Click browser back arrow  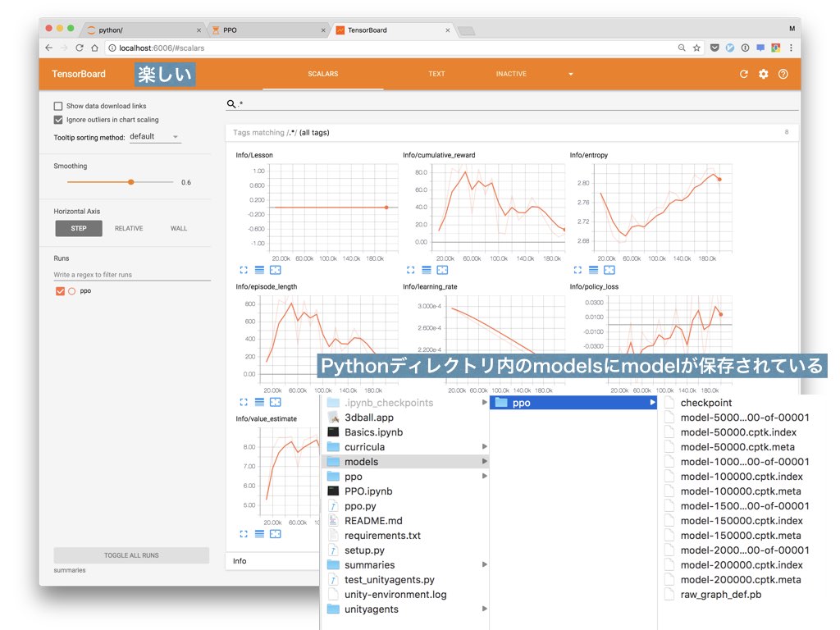point(48,48)
